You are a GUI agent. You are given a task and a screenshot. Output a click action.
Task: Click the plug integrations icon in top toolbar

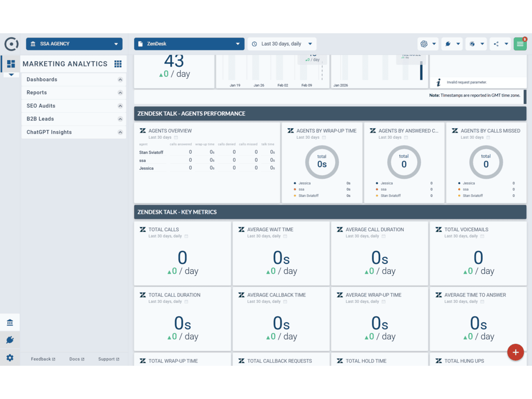pos(448,44)
